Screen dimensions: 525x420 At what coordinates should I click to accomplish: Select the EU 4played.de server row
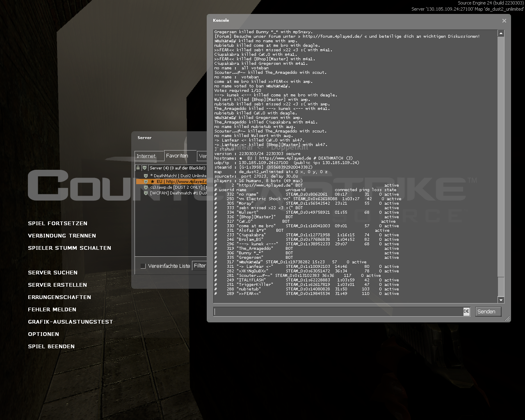click(x=180, y=181)
